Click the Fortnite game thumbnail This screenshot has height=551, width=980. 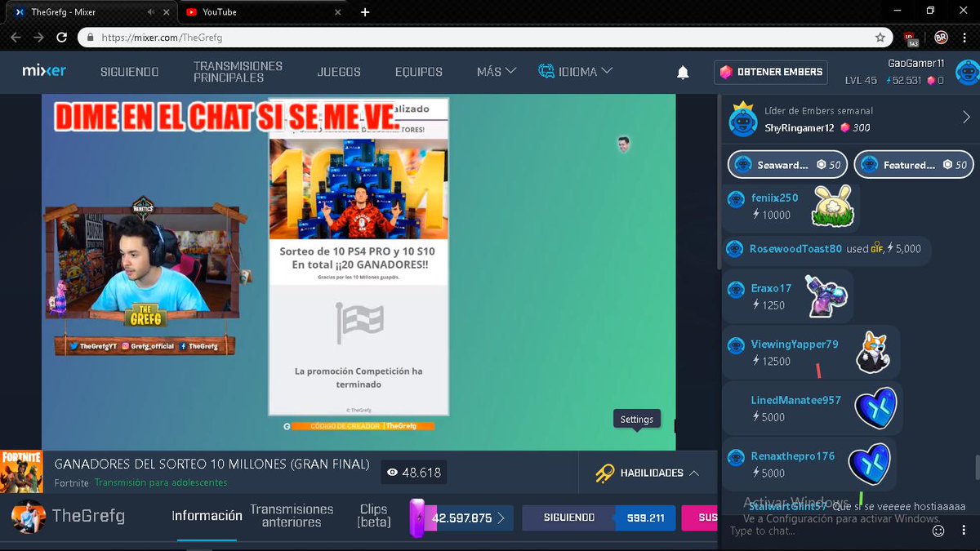point(20,472)
